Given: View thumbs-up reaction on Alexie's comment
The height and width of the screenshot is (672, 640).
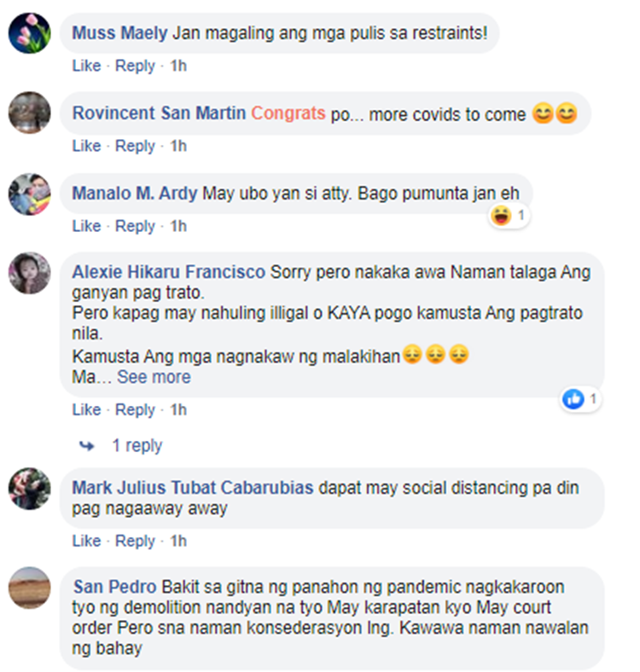Looking at the screenshot, I should pyautogui.click(x=573, y=399).
